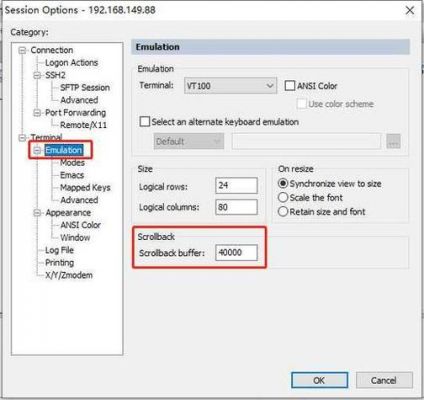Confirm settings with OK button
Viewport: 424px width, 400px height.
[319, 380]
